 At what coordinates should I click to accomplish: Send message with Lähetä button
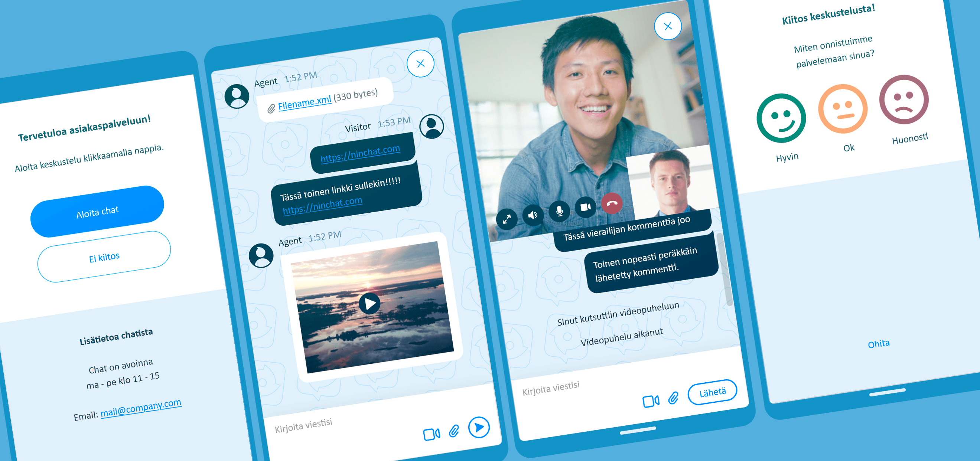coord(712,392)
